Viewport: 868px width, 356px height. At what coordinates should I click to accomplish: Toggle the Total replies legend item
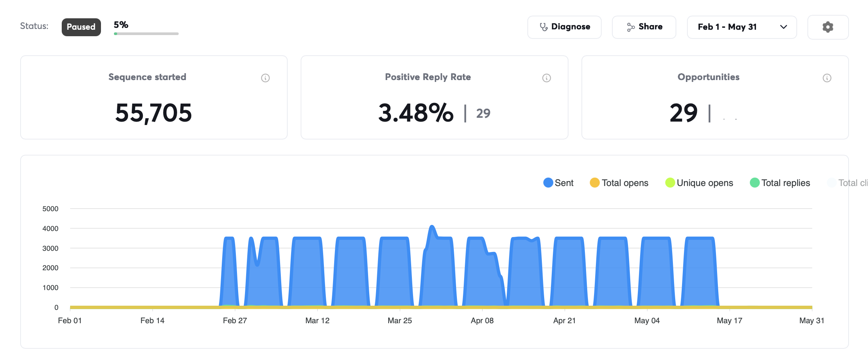(x=780, y=183)
